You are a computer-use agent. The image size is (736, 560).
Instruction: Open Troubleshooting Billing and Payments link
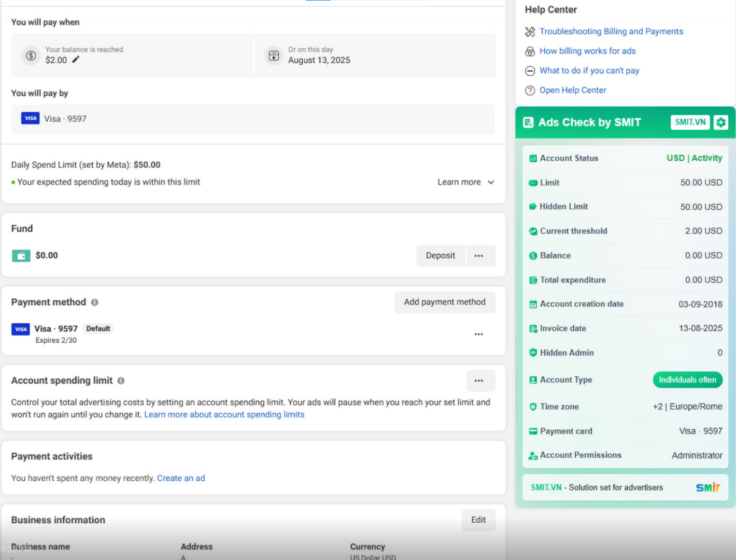click(611, 32)
